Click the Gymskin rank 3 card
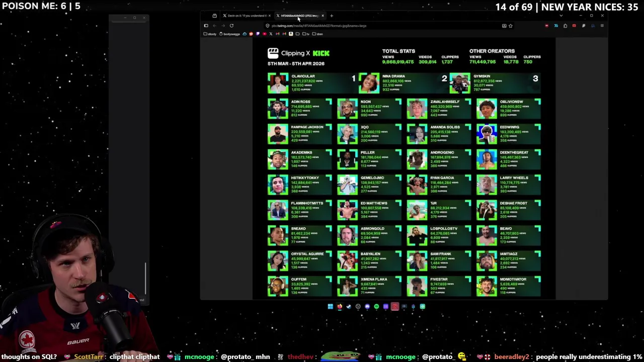This screenshot has height=362, width=644. [x=495, y=82]
